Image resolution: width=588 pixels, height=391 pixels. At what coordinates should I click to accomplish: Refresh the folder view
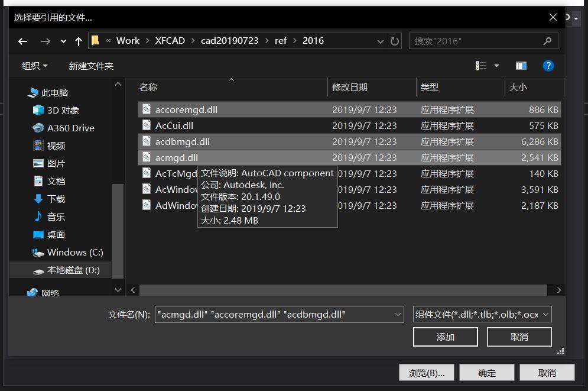pyautogui.click(x=395, y=40)
